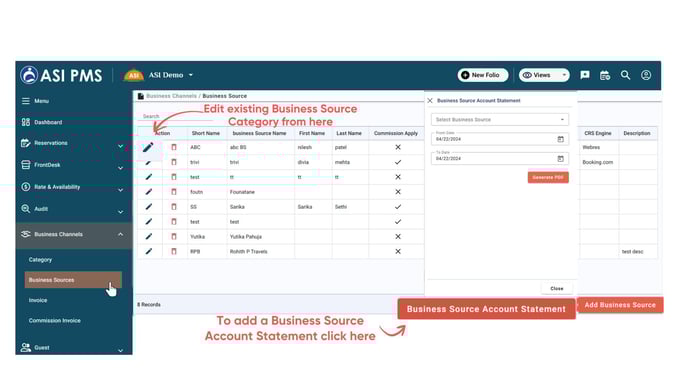This screenshot has width=688, height=387.
Task: Open the user profile icon
Action: [x=646, y=75]
